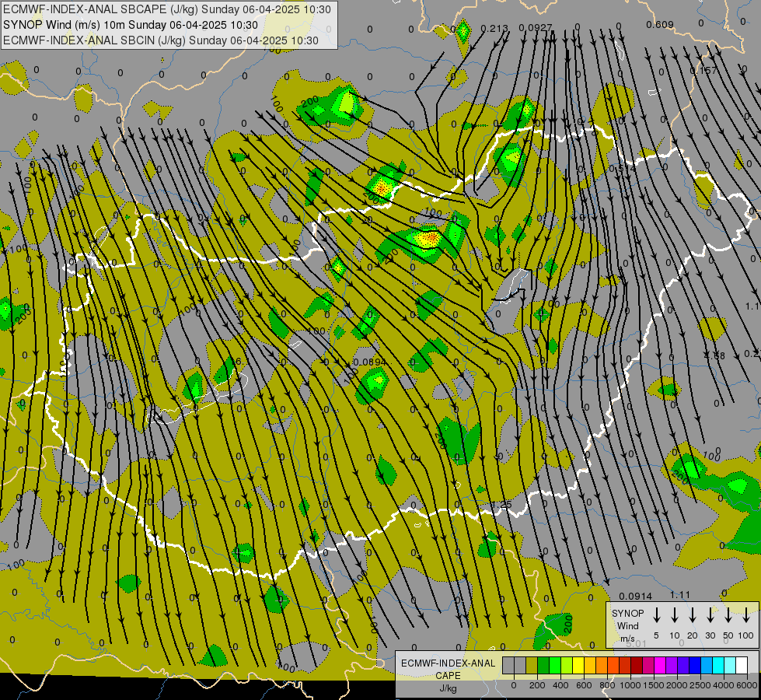Click the 0.0927 value on the map
The image size is (761, 700).
coord(536,28)
